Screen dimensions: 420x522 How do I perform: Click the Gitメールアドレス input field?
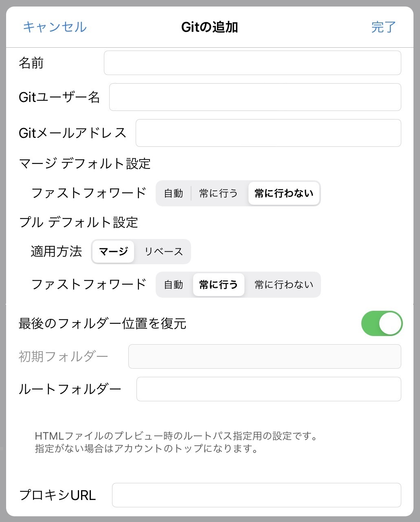pyautogui.click(x=268, y=133)
